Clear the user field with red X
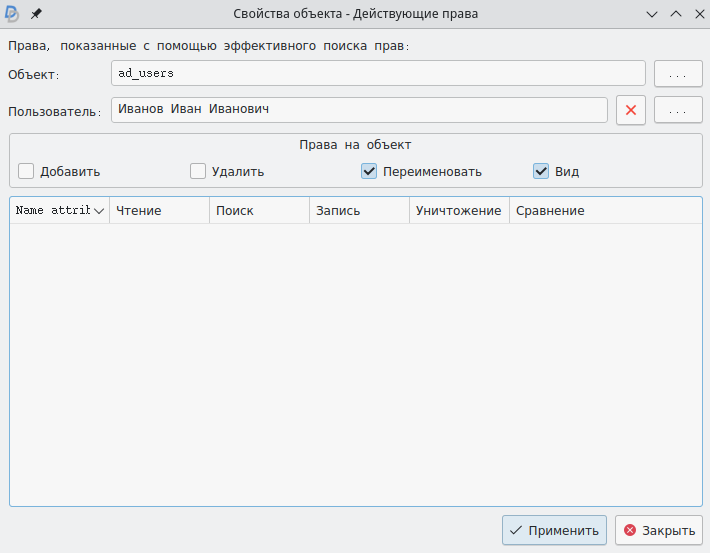710x553 pixels. click(x=630, y=110)
